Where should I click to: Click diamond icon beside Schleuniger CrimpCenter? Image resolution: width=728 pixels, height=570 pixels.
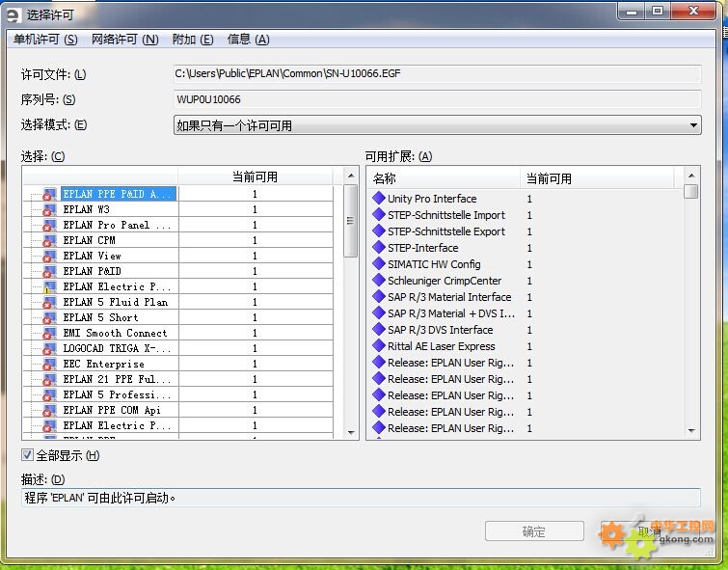point(379,280)
